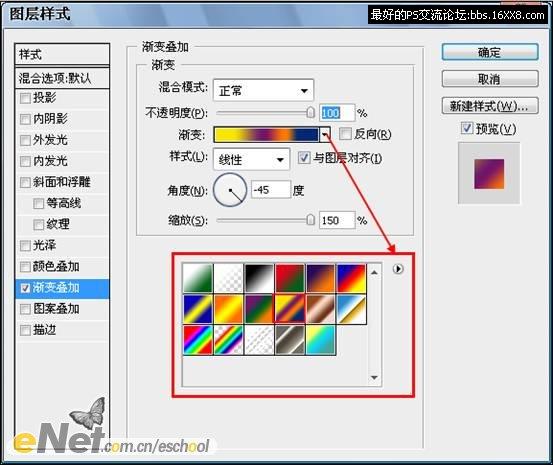The height and width of the screenshot is (465, 553).
Task: Toggle the 预览 preview checkbox
Action: click(x=467, y=128)
